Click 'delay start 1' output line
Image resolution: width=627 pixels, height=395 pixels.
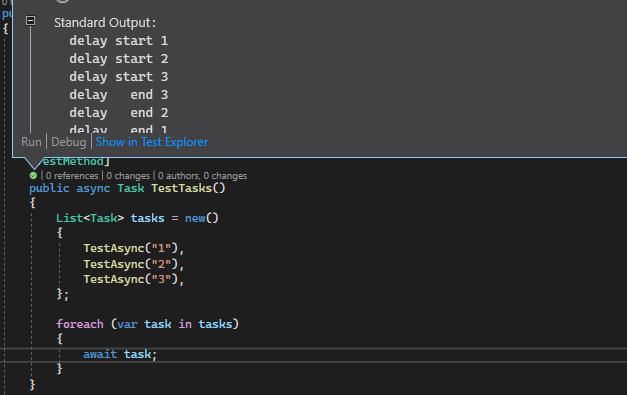pyautogui.click(x=118, y=40)
